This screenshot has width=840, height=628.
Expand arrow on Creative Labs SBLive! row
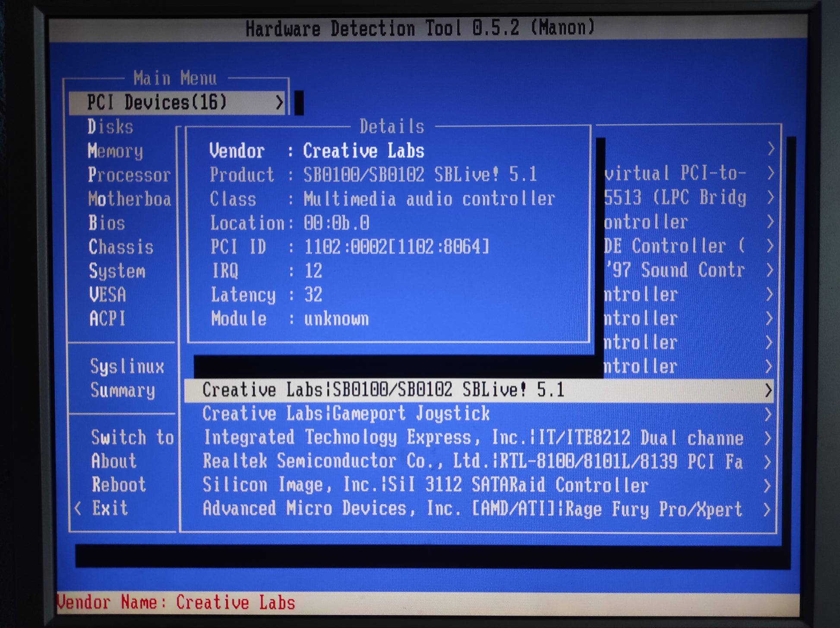(768, 390)
